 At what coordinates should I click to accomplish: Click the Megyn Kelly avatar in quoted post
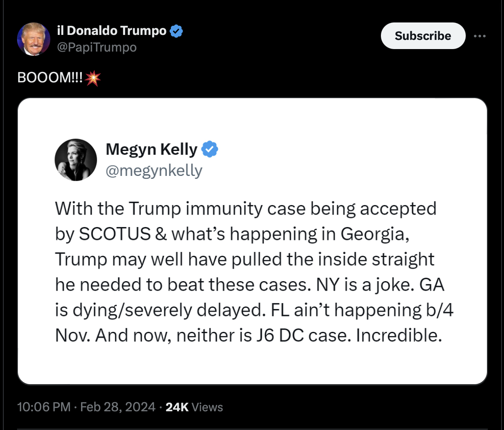pos(76,160)
